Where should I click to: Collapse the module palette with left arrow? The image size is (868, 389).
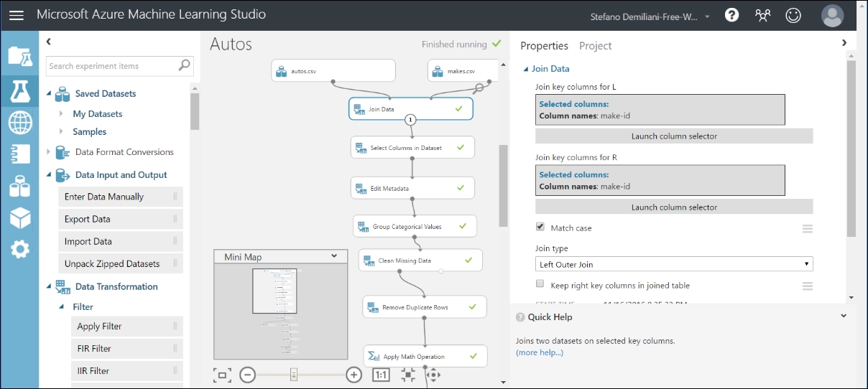click(x=49, y=42)
